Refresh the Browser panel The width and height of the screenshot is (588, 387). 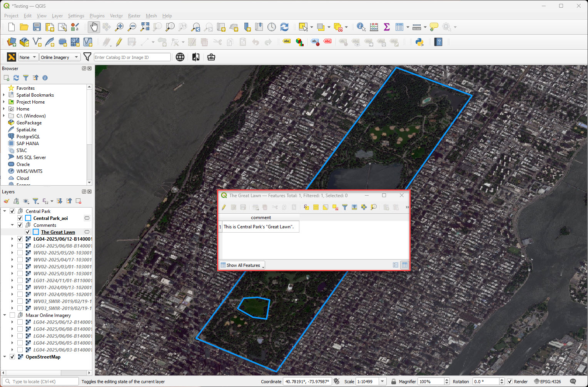(16, 78)
